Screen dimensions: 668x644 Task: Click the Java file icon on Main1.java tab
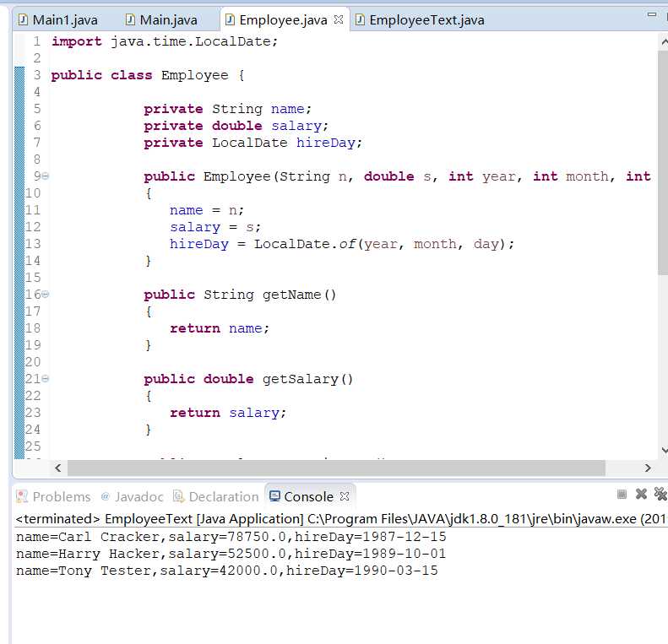pos(23,19)
